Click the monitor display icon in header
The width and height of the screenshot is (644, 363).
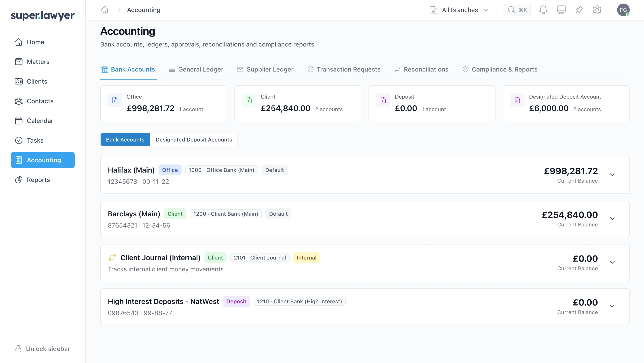pyautogui.click(x=561, y=10)
